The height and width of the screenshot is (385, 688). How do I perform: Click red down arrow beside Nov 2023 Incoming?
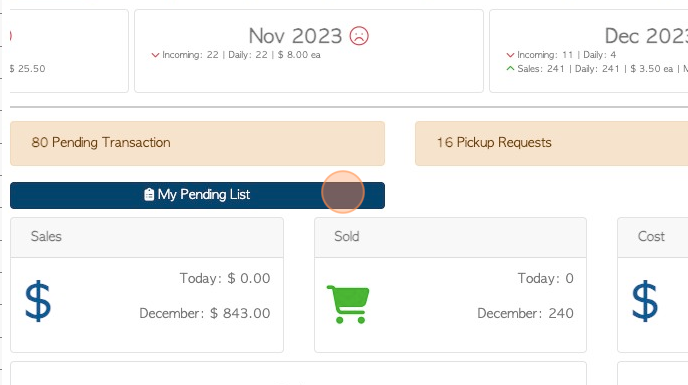click(x=155, y=55)
